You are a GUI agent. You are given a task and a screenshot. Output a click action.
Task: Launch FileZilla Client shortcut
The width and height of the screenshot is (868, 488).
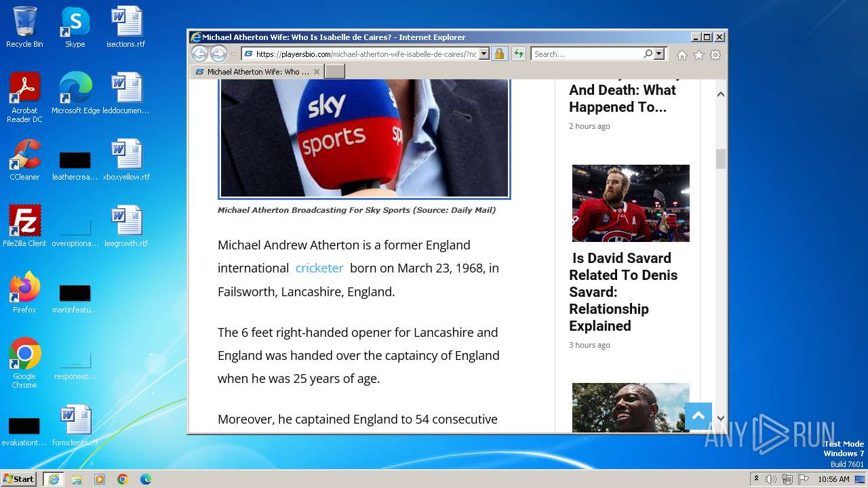[x=24, y=226]
